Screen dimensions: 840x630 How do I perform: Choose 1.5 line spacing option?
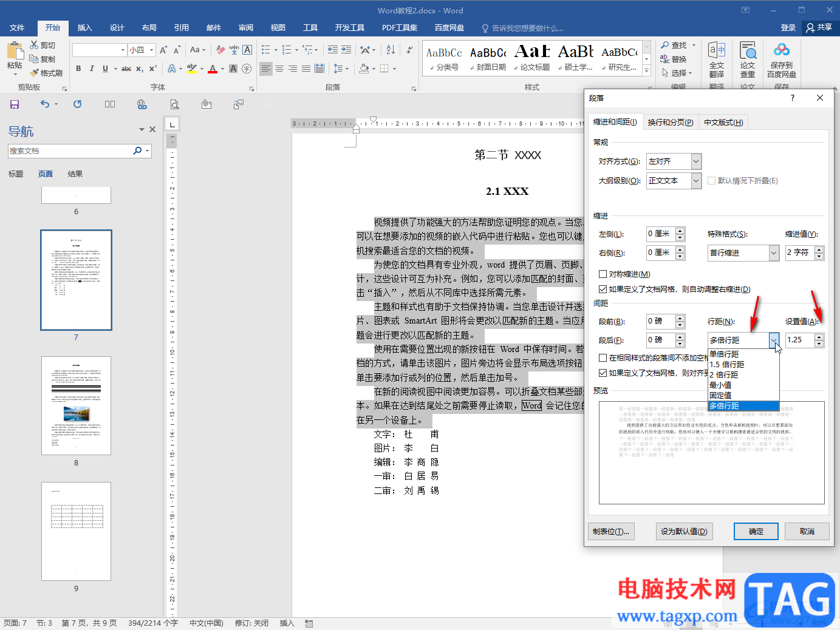[743, 364]
